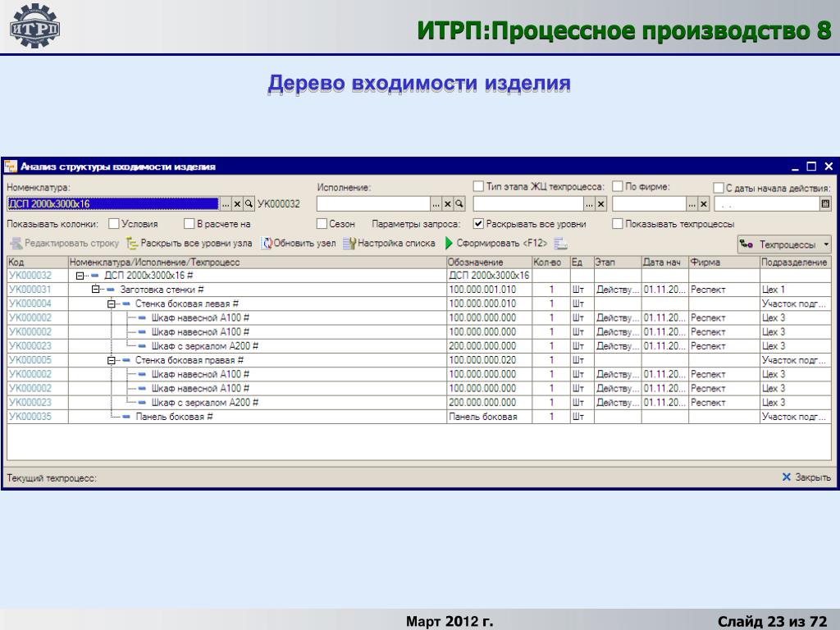Screen dimensions: 840x630
Task: Click the Подразделение column header
Action: point(796,262)
